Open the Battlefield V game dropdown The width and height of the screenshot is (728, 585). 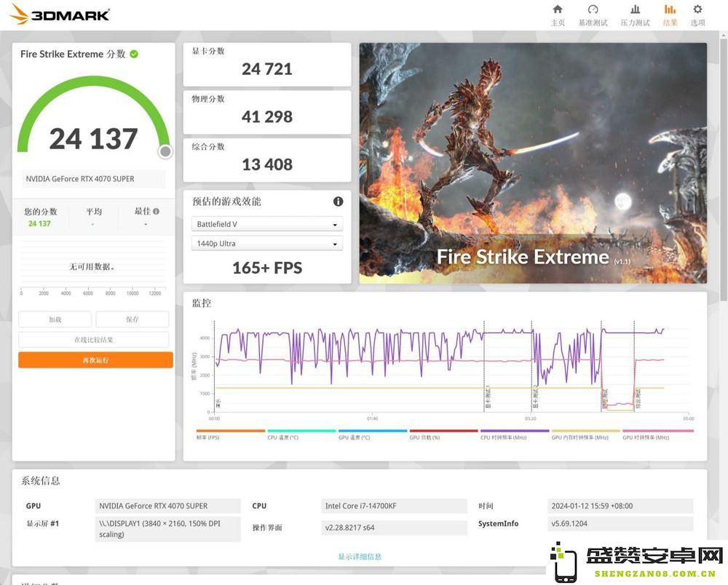pos(267,224)
